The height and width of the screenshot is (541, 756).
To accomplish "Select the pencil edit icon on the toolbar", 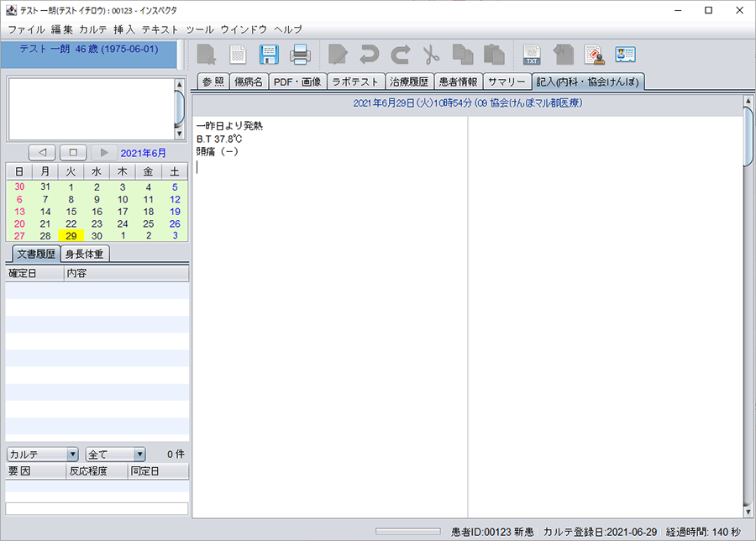I will pos(339,55).
